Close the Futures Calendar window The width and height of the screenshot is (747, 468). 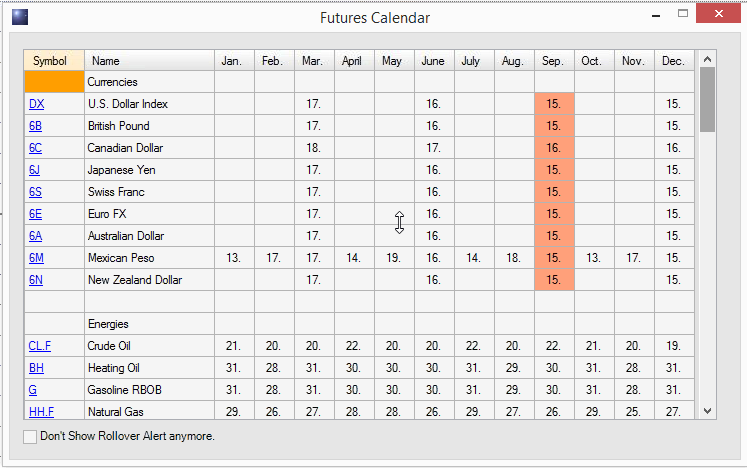point(718,14)
